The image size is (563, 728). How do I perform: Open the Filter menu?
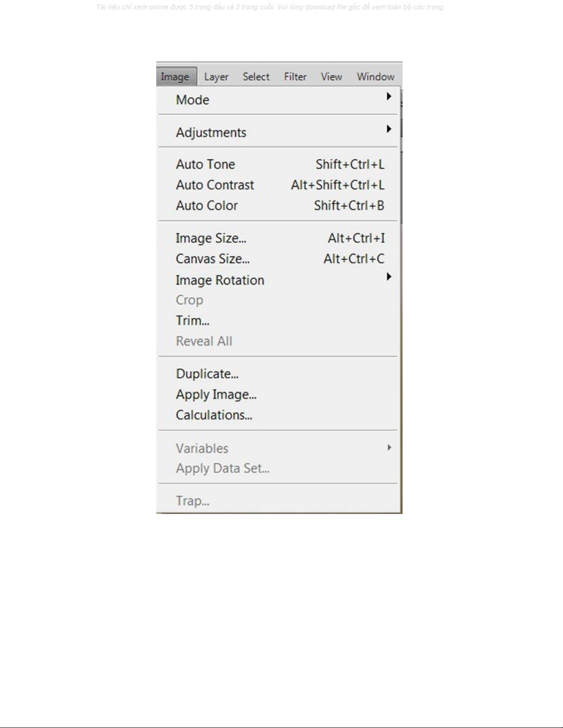(295, 77)
